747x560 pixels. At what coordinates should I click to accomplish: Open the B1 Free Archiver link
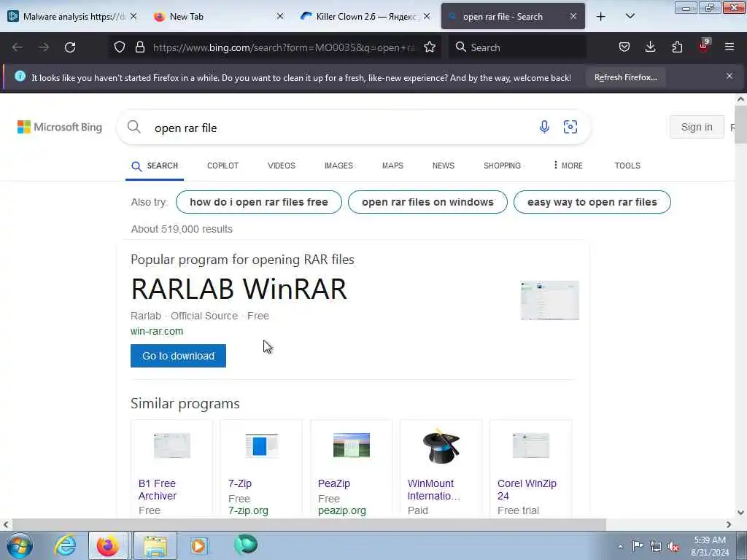pos(158,489)
